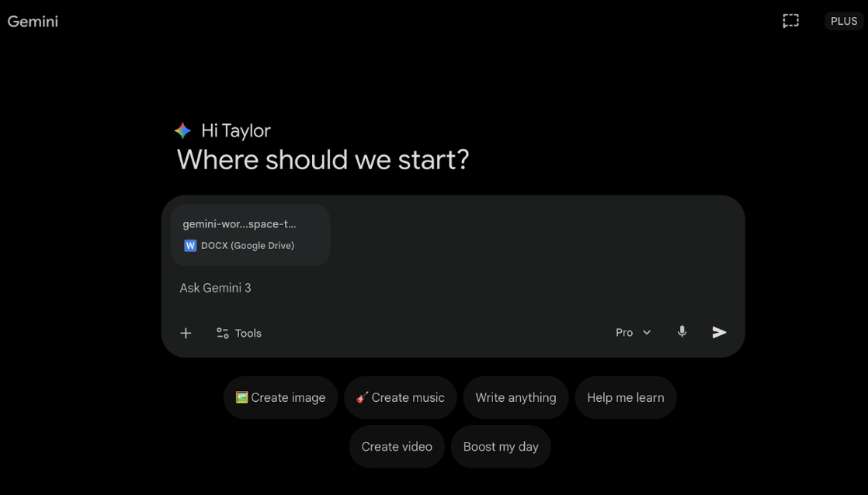
Task: Select the Write anything suggestion
Action: click(x=516, y=397)
